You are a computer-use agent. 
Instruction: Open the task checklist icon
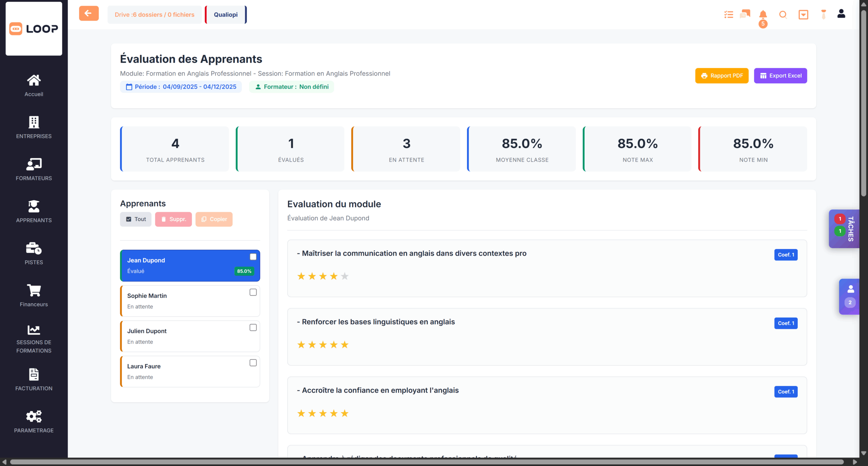coord(728,15)
